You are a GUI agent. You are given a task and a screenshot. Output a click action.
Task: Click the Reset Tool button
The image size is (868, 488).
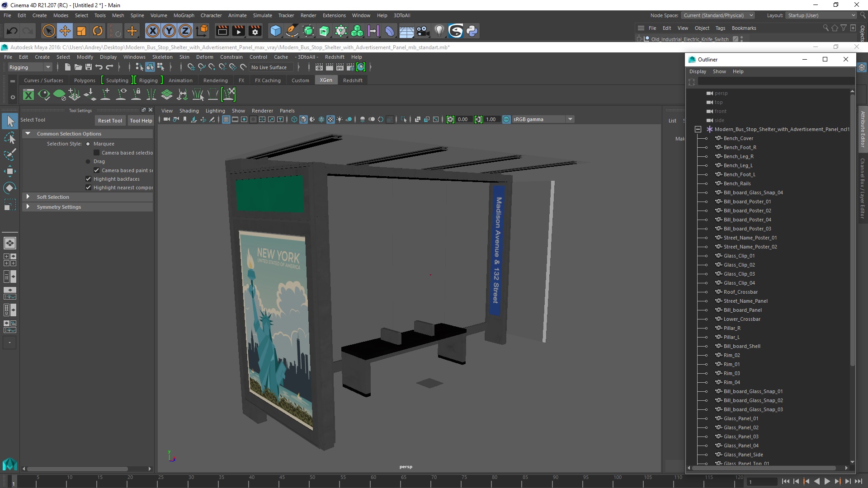click(x=110, y=121)
